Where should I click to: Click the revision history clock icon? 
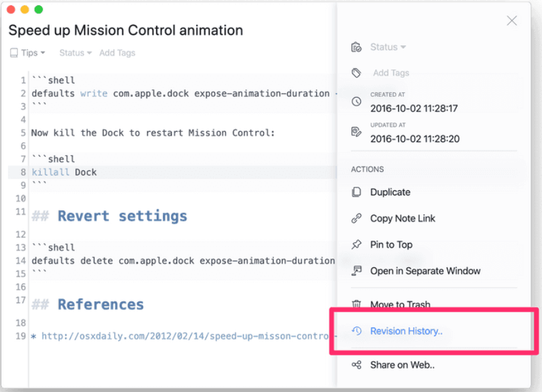click(x=356, y=331)
